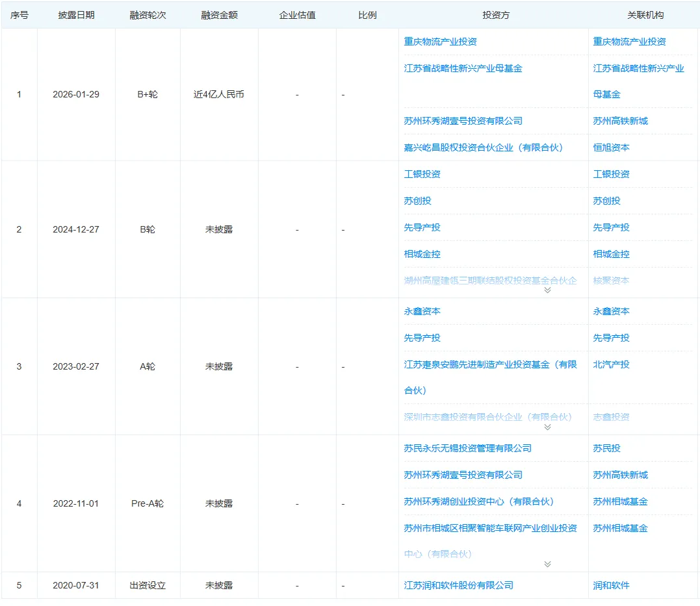Click the 披露日期 column header
700x606 pixels.
[76, 15]
